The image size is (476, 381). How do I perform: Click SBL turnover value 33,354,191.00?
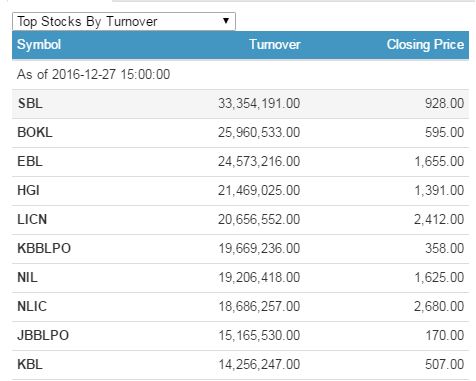tap(259, 103)
